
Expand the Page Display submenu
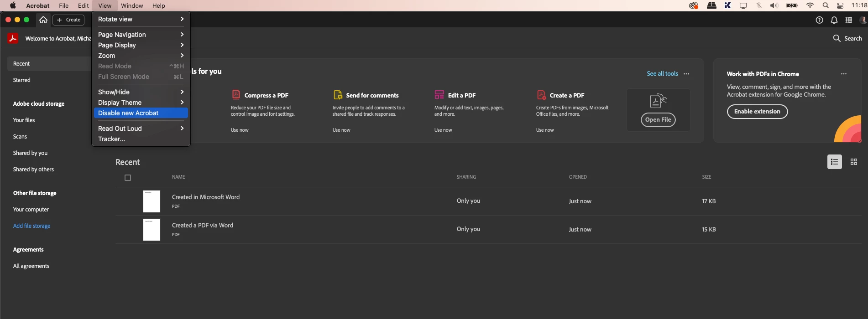tap(141, 45)
